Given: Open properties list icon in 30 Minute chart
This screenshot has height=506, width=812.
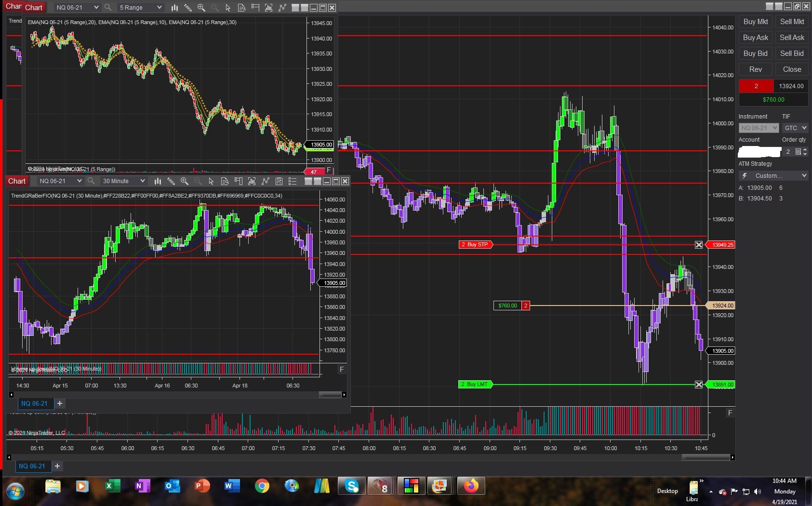Looking at the screenshot, I should 292,181.
